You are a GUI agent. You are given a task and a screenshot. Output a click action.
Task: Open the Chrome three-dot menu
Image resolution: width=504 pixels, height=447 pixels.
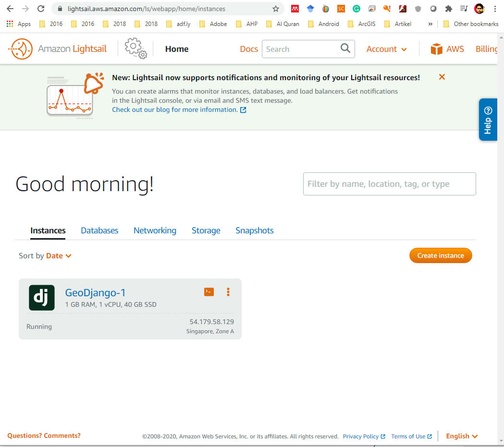point(495,9)
